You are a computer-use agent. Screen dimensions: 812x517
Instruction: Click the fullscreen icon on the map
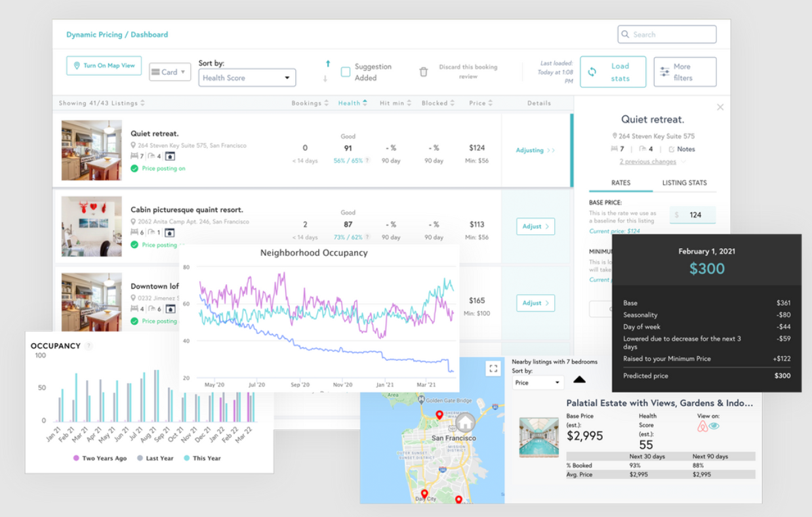pos(493,369)
